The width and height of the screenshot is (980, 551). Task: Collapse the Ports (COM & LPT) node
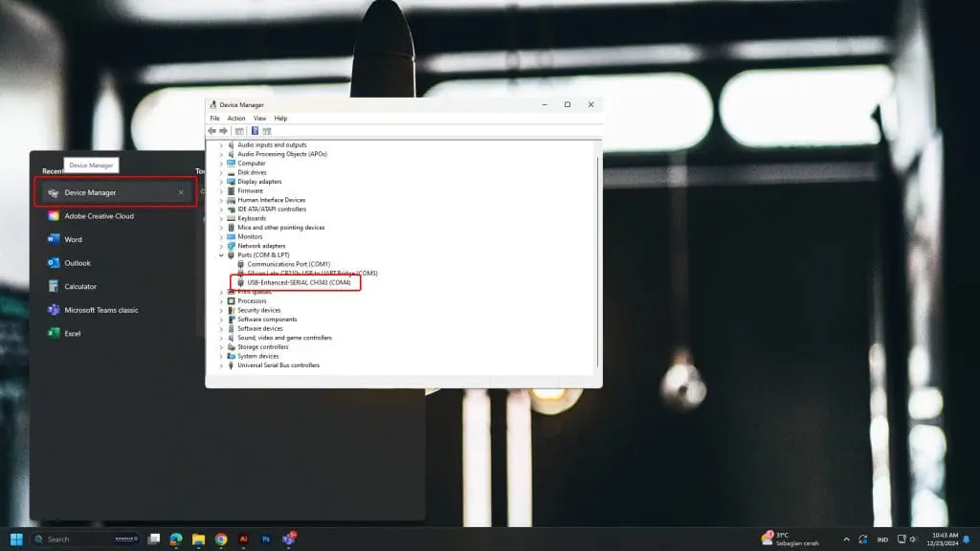[x=221, y=255]
